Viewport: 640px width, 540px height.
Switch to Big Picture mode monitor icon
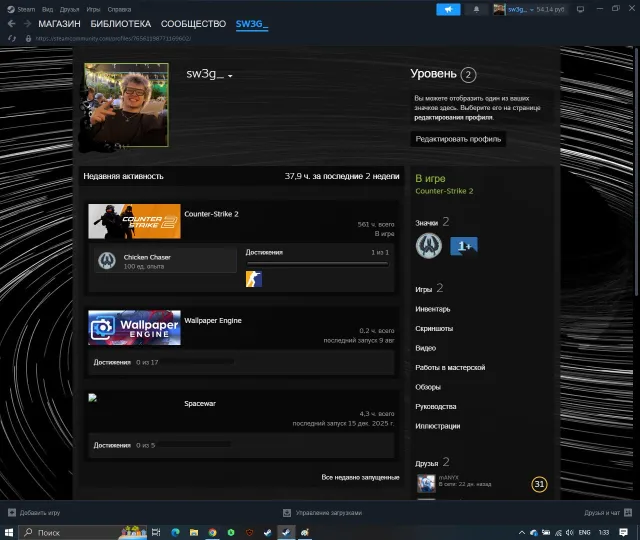580,9
